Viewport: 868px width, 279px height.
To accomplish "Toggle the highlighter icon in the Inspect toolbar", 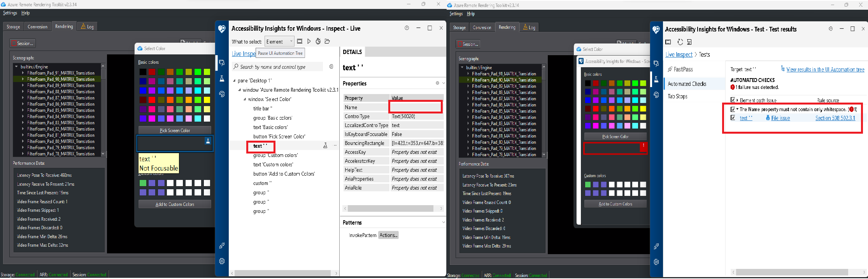I will [x=300, y=41].
